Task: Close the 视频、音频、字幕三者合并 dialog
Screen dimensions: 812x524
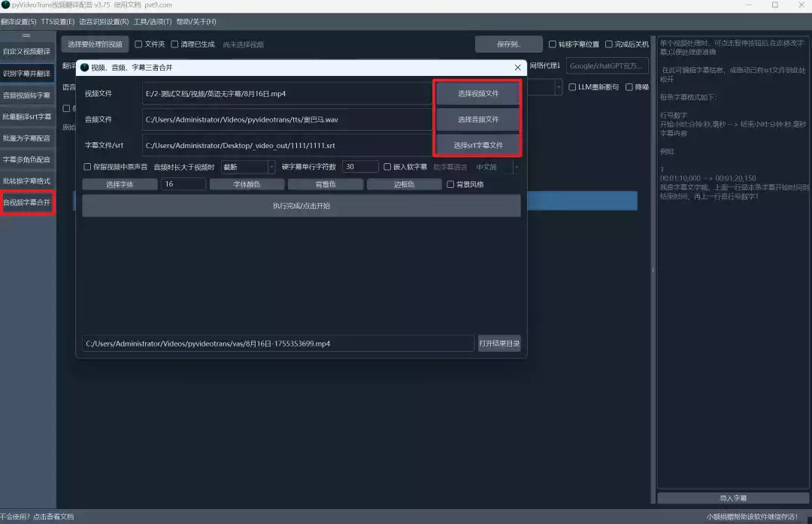Action: 517,68
